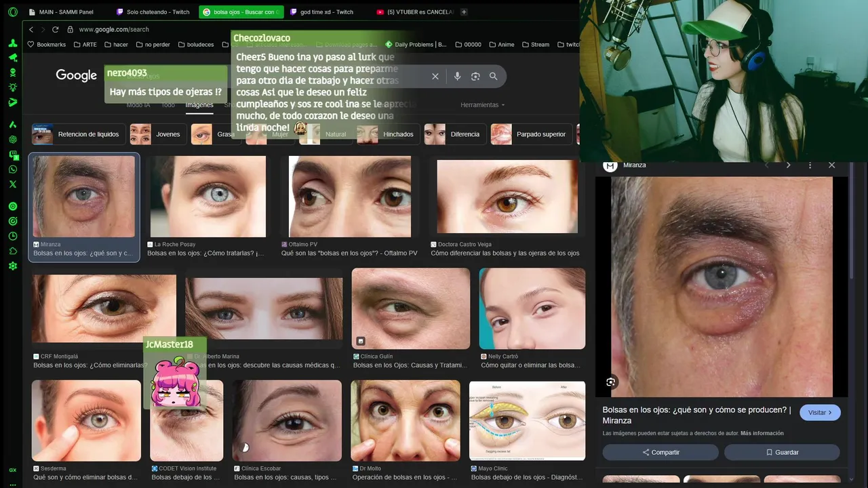This screenshot has width=868, height=488.
Task: Open the skull icon in the sidebar
Action: [13, 73]
